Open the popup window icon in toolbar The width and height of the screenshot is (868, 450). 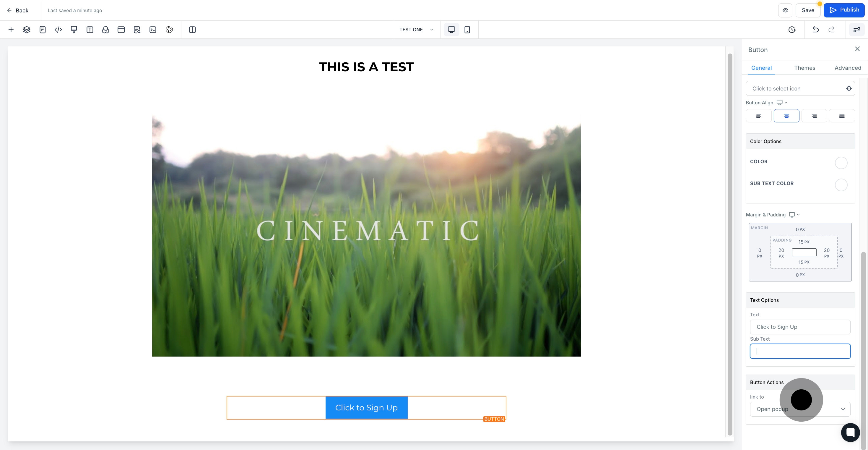tap(121, 30)
